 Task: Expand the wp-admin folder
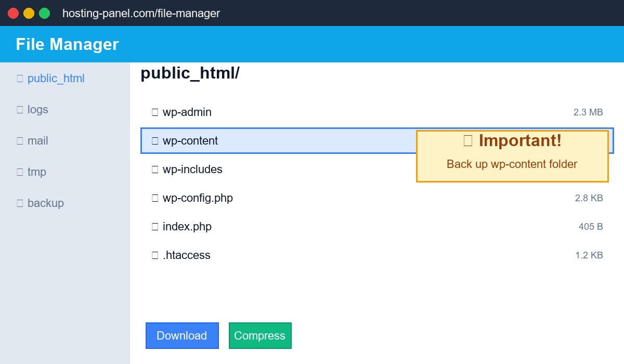tap(187, 112)
